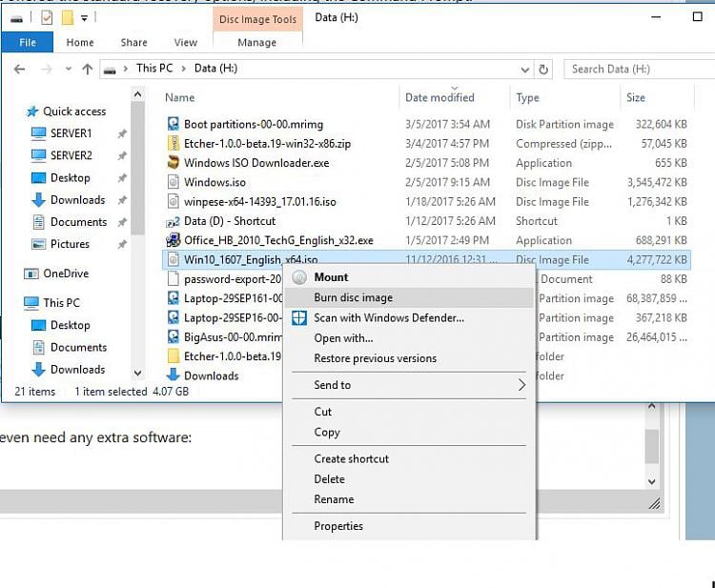Click the drive icon in title bar

[x=16, y=19]
